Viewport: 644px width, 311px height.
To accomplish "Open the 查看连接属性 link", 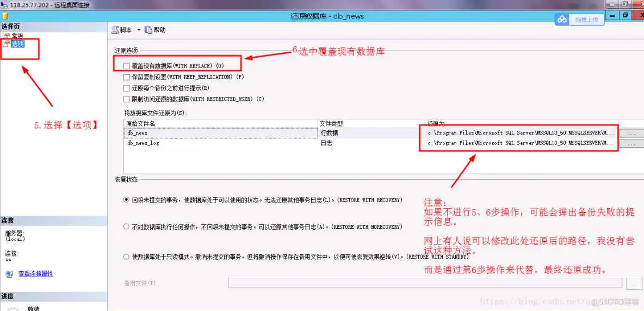I will (x=36, y=273).
